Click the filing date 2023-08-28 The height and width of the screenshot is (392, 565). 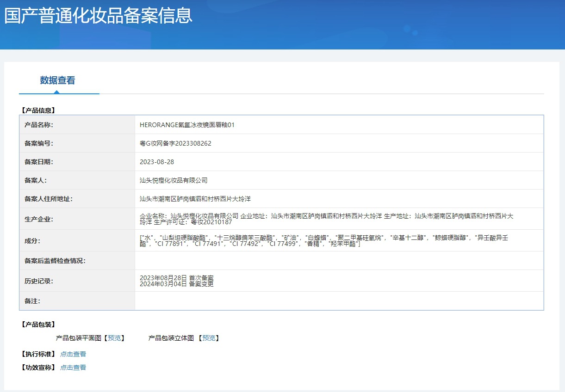tap(157, 162)
